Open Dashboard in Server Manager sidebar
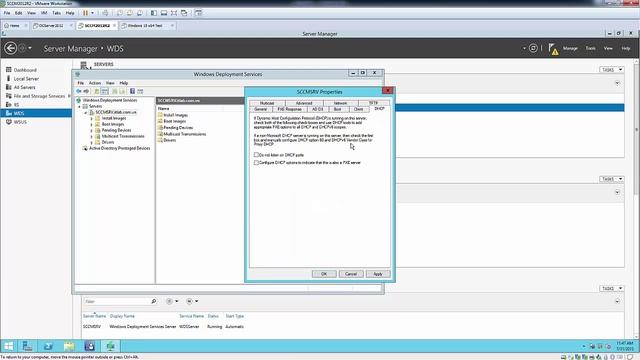 click(x=25, y=70)
